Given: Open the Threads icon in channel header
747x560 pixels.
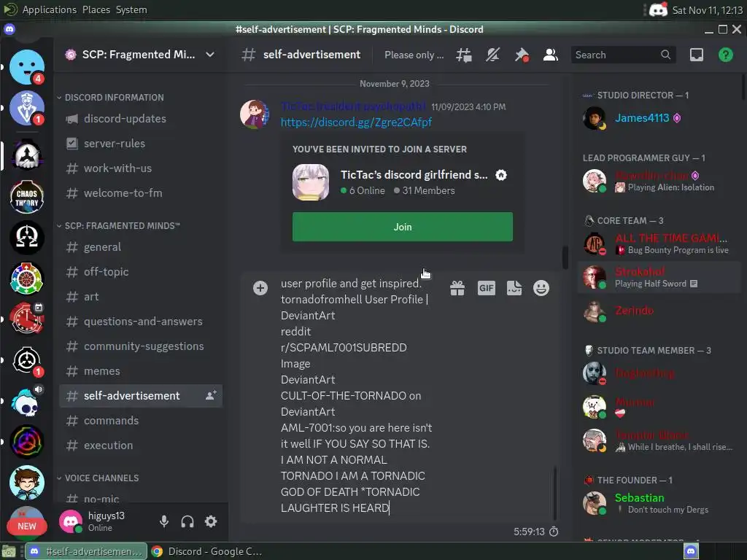Looking at the screenshot, I should [x=463, y=55].
